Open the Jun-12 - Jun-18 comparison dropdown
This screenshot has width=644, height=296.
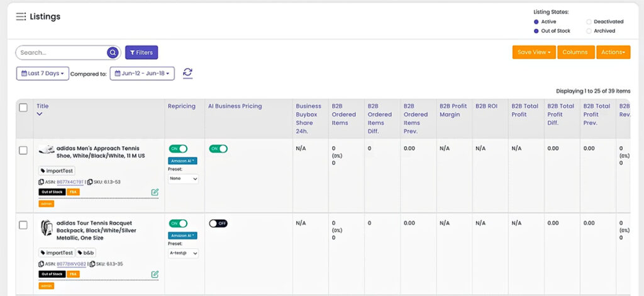142,74
